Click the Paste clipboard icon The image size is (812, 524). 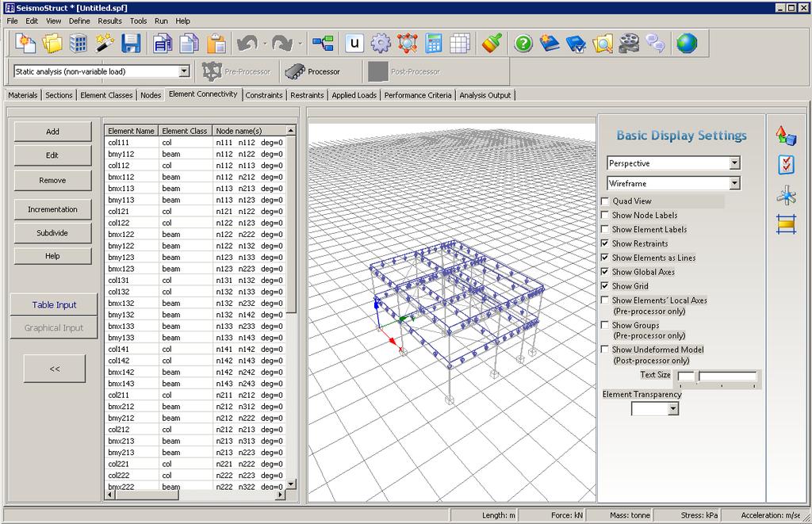click(216, 43)
